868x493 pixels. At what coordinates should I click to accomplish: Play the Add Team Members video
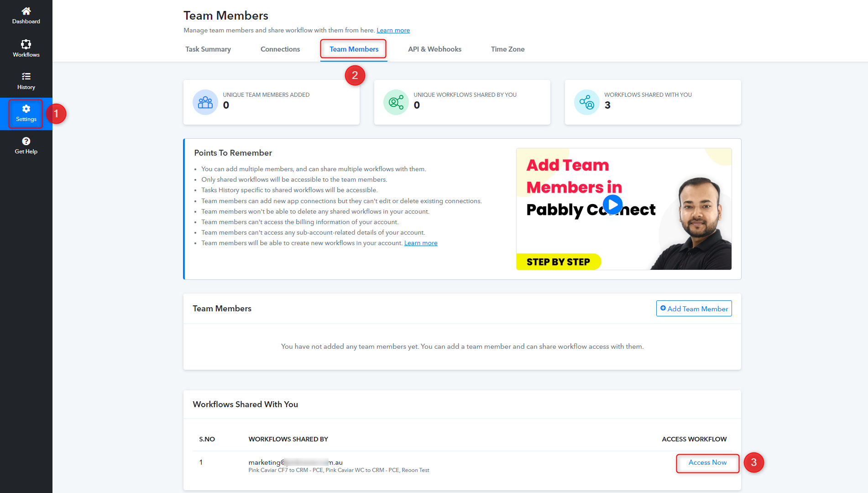tap(612, 205)
